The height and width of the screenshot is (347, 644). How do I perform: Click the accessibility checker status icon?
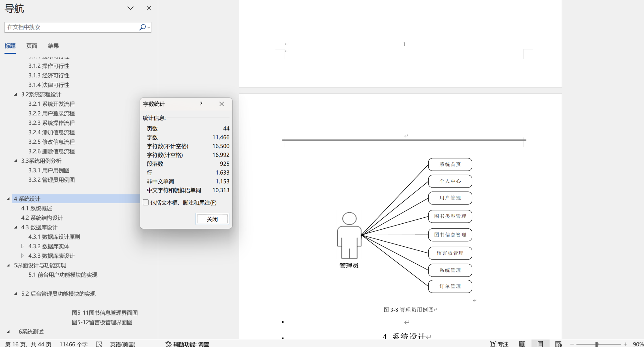click(x=169, y=344)
